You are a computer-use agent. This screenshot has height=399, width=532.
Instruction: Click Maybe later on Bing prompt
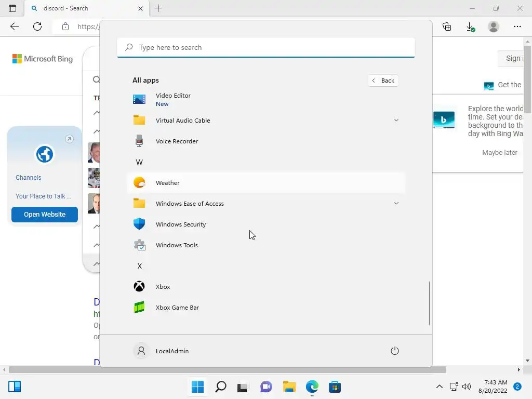pyautogui.click(x=499, y=152)
